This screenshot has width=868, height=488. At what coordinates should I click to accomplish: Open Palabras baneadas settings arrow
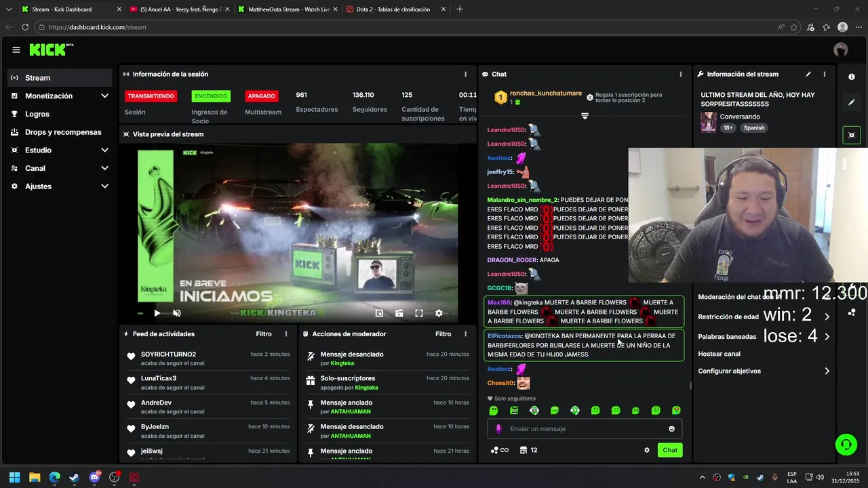(827, 336)
